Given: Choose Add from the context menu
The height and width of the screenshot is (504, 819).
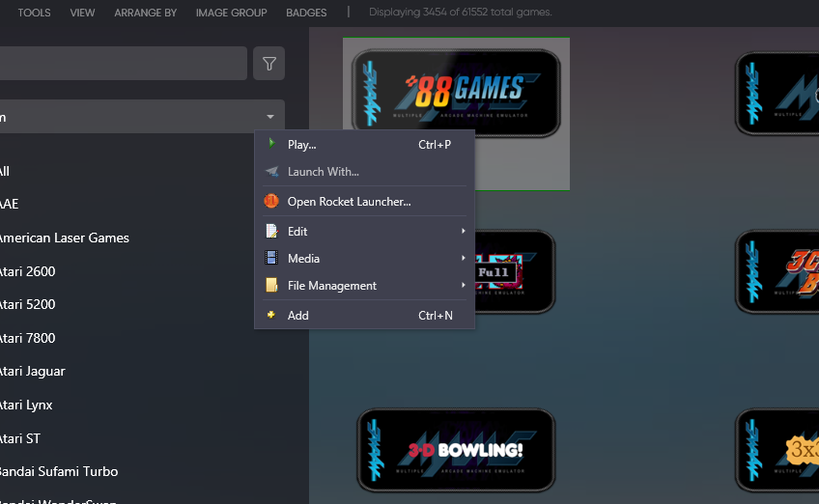Looking at the screenshot, I should (364, 316).
